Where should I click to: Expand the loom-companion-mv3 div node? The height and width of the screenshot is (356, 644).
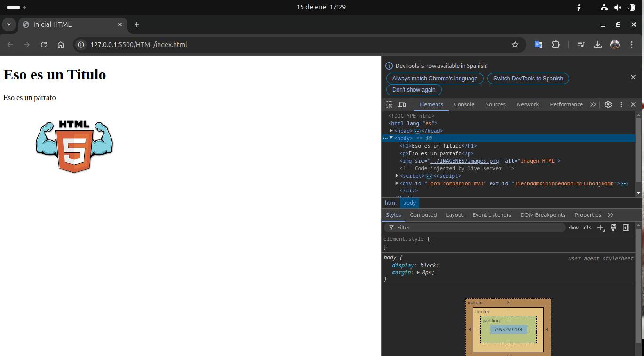click(x=397, y=183)
